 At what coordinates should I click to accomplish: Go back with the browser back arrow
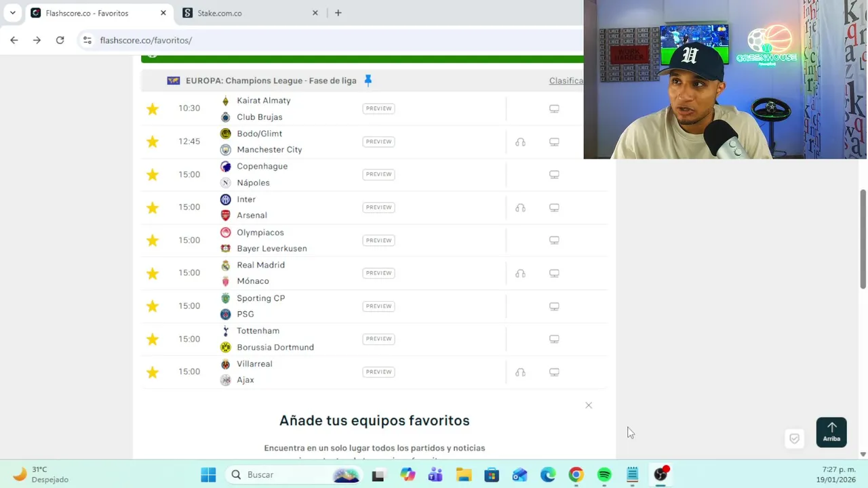pos(14,40)
